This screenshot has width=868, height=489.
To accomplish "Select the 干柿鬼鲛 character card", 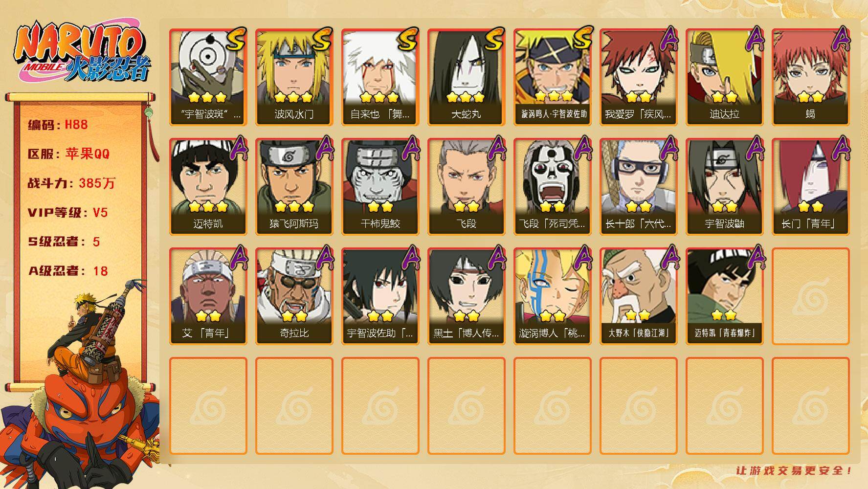I will coord(380,187).
